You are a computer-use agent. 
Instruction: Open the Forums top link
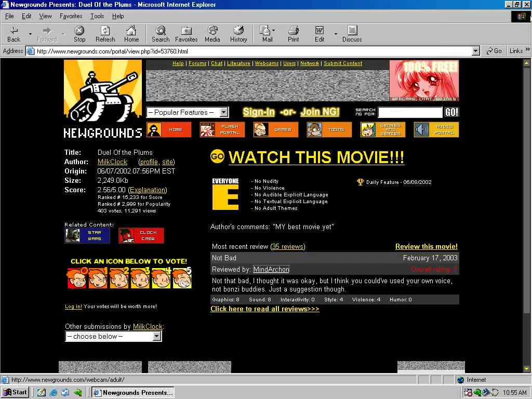[x=197, y=63]
